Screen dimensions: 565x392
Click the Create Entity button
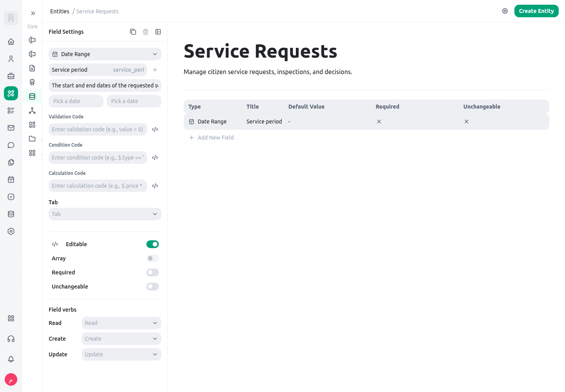[536, 11]
